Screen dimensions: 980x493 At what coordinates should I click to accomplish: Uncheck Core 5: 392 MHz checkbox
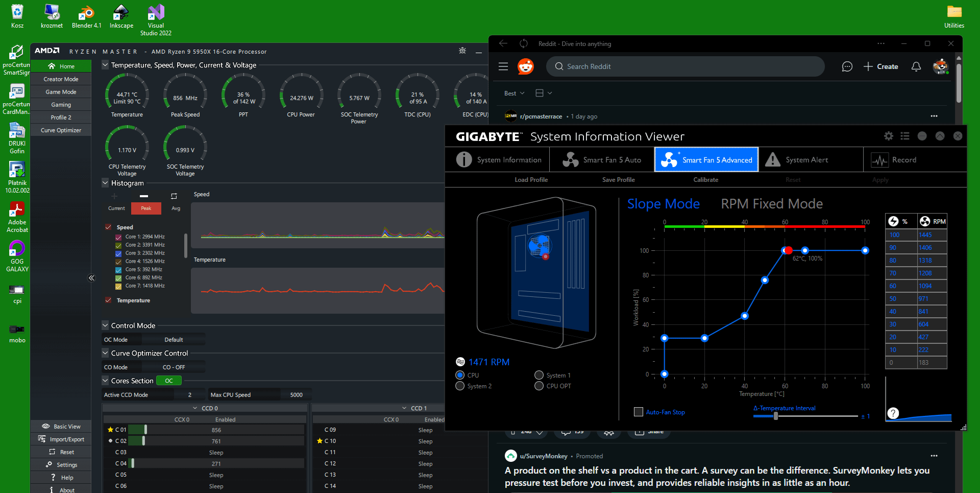pyautogui.click(x=118, y=270)
